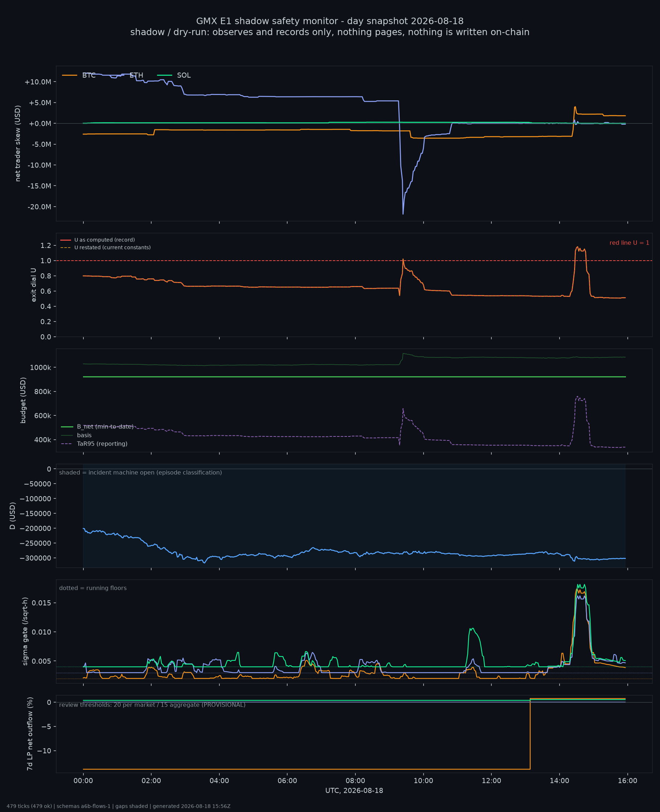Viewport: 660px width, 812px height.
Task: Click the 'shaded = incident machine open' note
Action: point(141,473)
